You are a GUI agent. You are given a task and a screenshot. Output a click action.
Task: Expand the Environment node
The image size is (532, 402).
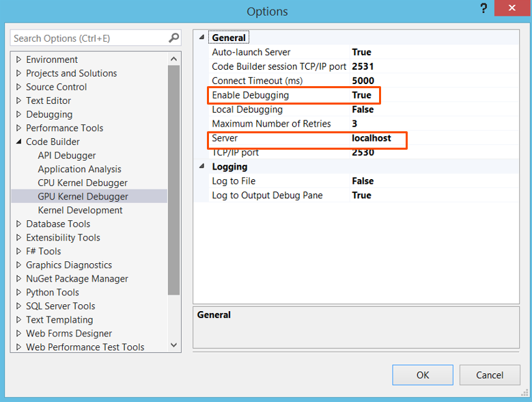[19, 59]
